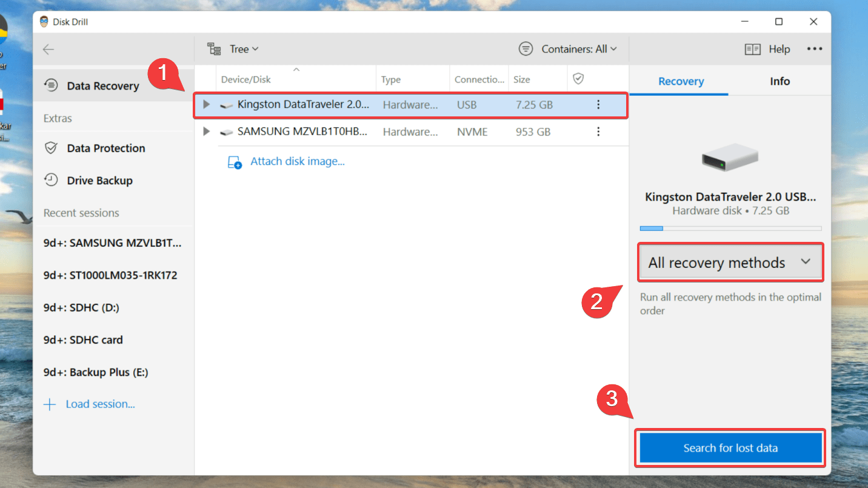Go back using the left arrow icon
This screenshot has height=488, width=868.
48,50
